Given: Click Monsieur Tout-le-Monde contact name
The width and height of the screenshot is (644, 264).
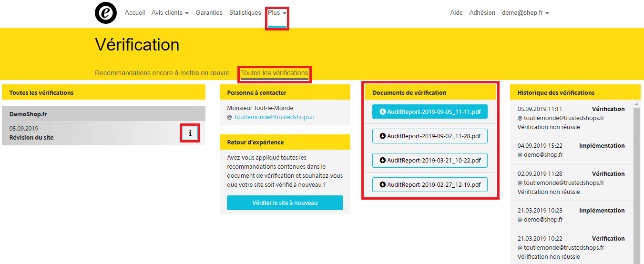Looking at the screenshot, I should 260,108.
